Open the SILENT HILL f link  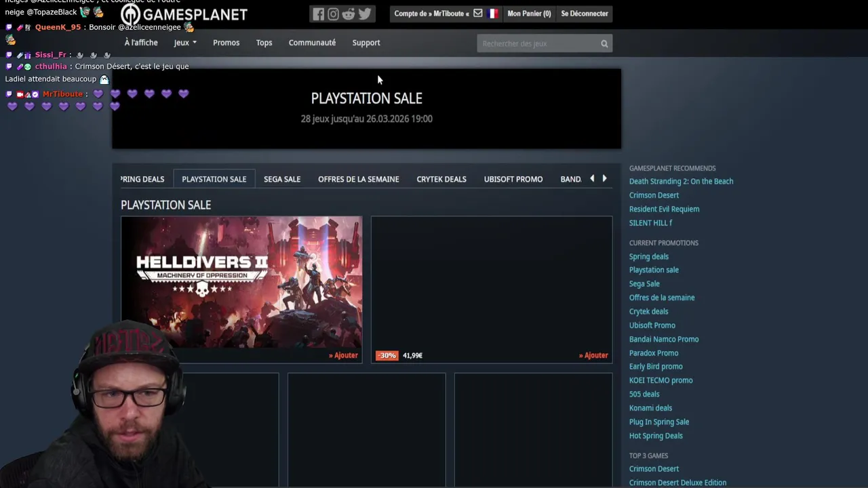click(650, 223)
